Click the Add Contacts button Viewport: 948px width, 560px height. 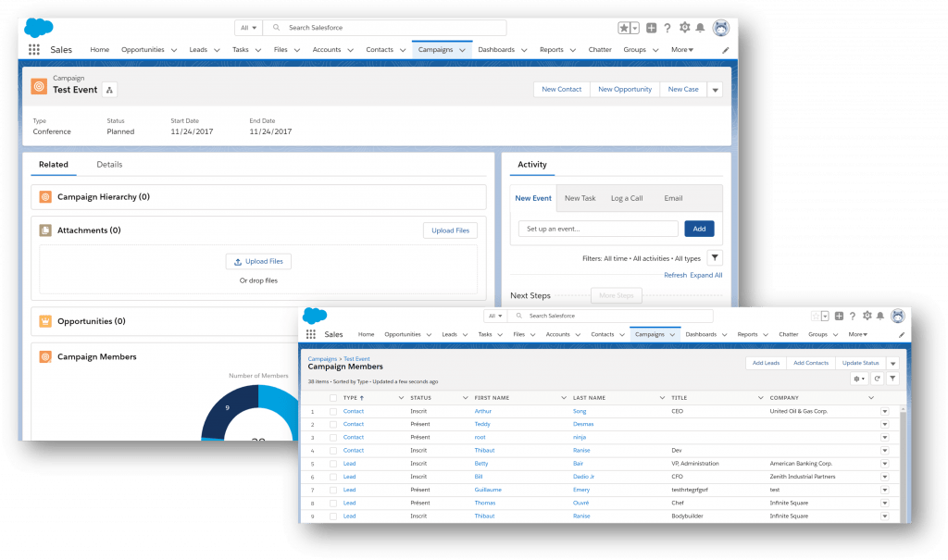(x=811, y=363)
